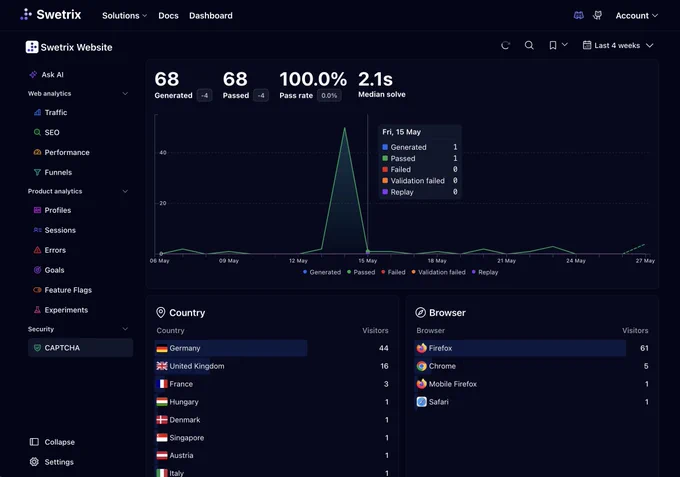The width and height of the screenshot is (680, 477).
Task: Click the Swetrix Website project title
Action: pos(76,47)
